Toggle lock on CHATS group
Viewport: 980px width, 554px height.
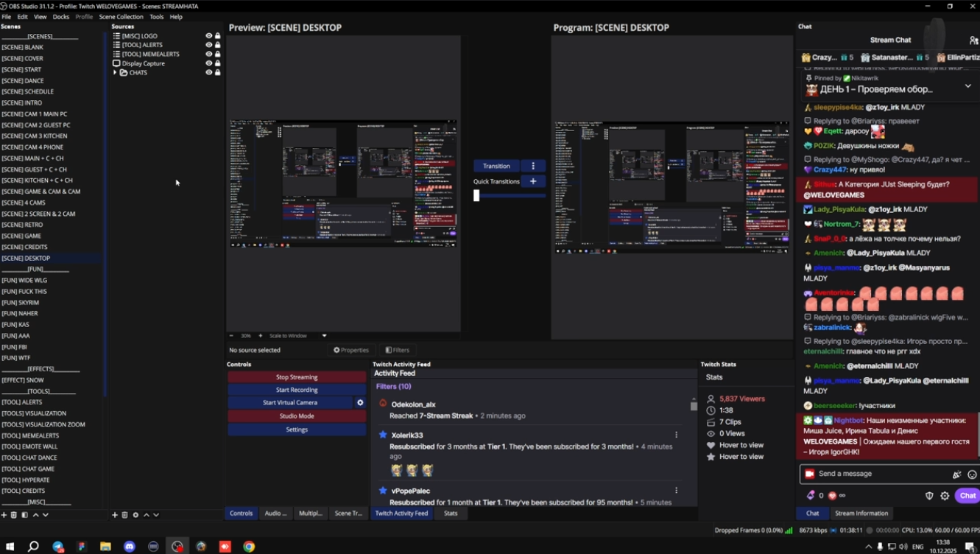(217, 72)
